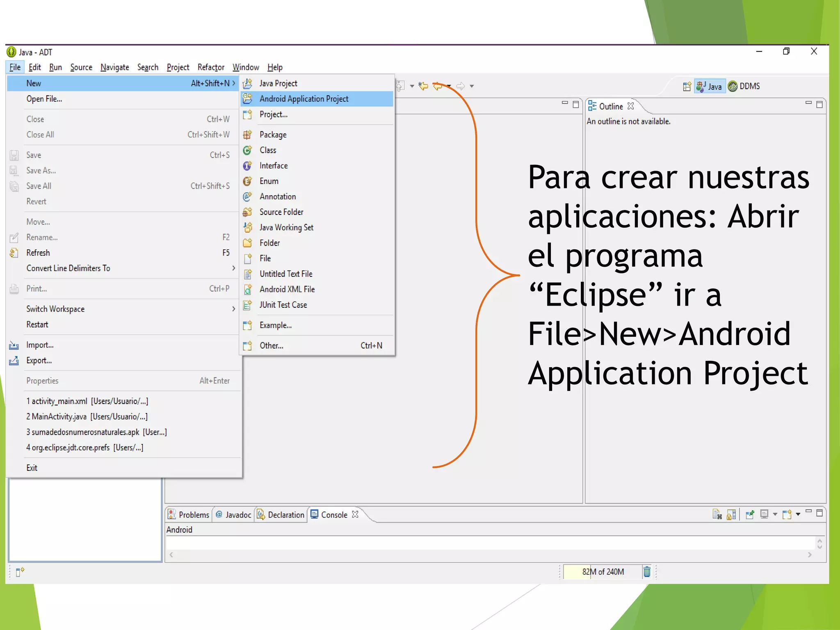Minimize the Outline panel
The image size is (840, 630).
tap(808, 104)
